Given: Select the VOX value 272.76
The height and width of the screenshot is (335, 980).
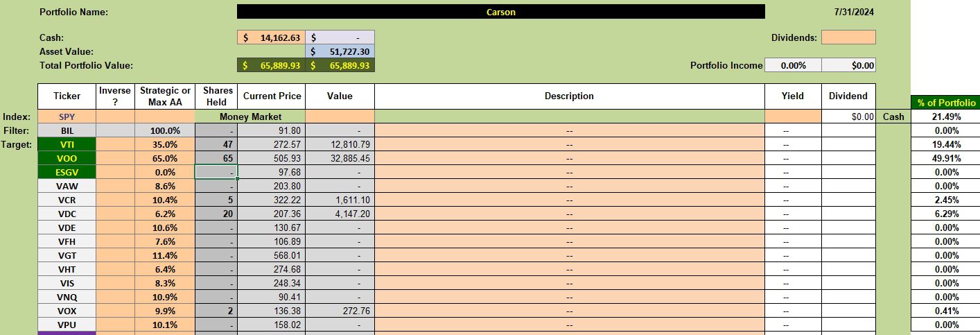Looking at the screenshot, I should pyautogui.click(x=340, y=311).
